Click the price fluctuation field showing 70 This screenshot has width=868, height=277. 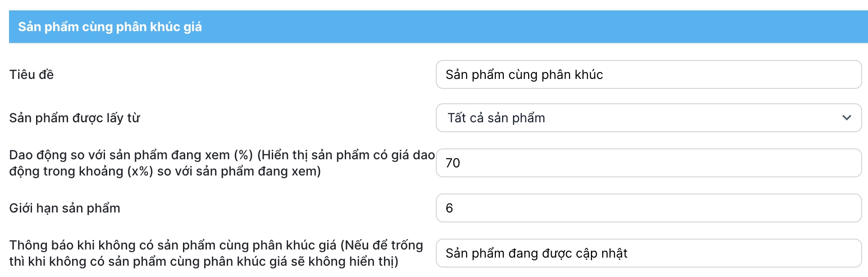pos(648,163)
